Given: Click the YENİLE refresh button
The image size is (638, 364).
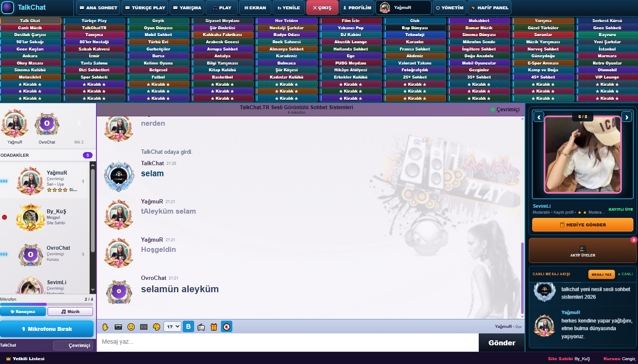Looking at the screenshot, I should (289, 8).
